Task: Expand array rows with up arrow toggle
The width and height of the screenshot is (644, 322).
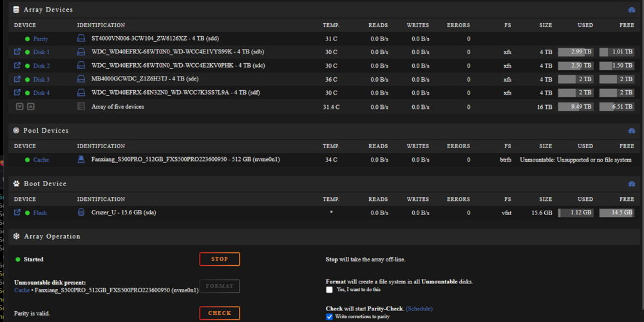Action: [x=30, y=107]
